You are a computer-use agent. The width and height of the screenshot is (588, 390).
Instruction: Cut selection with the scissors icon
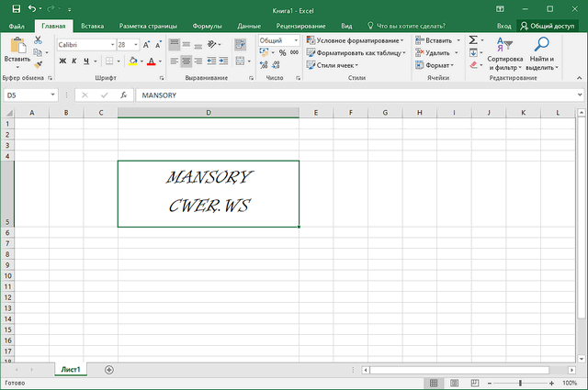click(x=38, y=41)
